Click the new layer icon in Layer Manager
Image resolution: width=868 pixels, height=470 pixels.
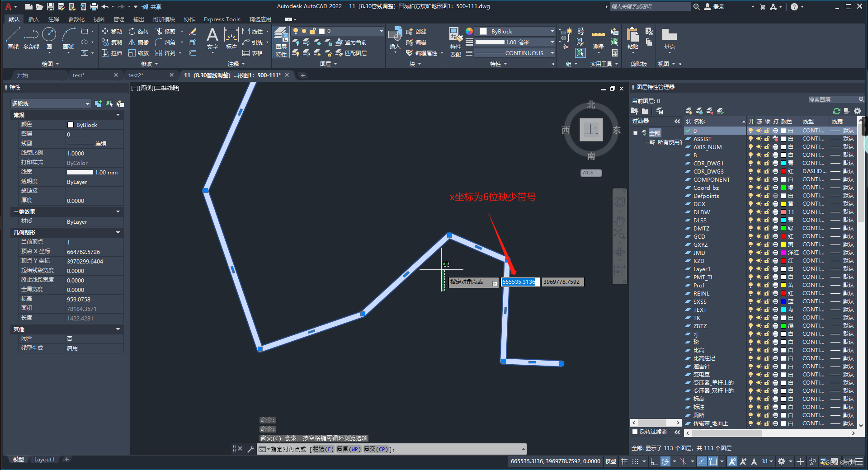[689, 111]
